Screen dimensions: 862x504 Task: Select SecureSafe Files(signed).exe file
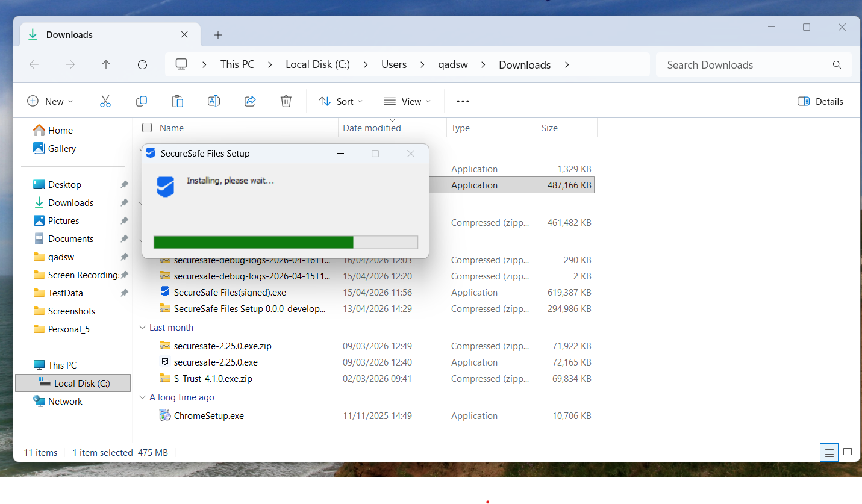230,293
